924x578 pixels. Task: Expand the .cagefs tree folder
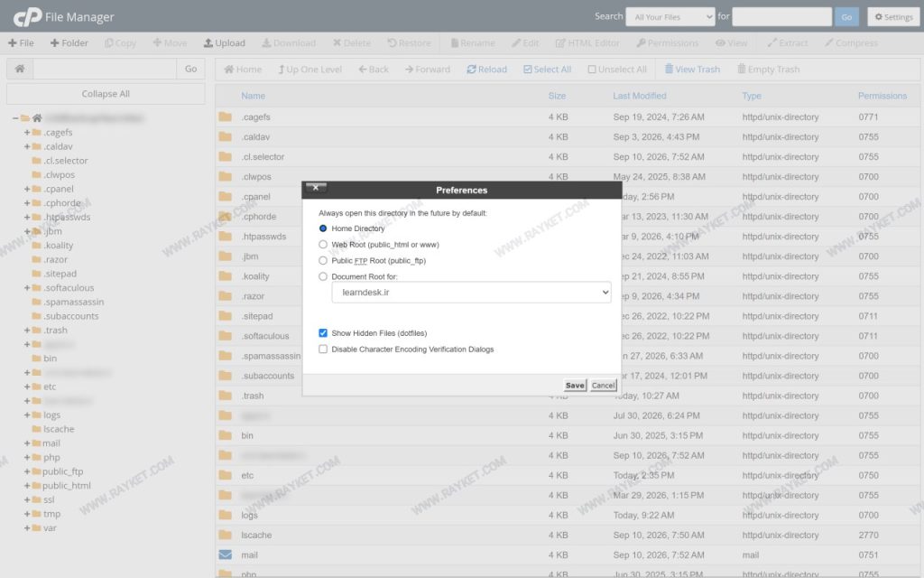(x=27, y=133)
